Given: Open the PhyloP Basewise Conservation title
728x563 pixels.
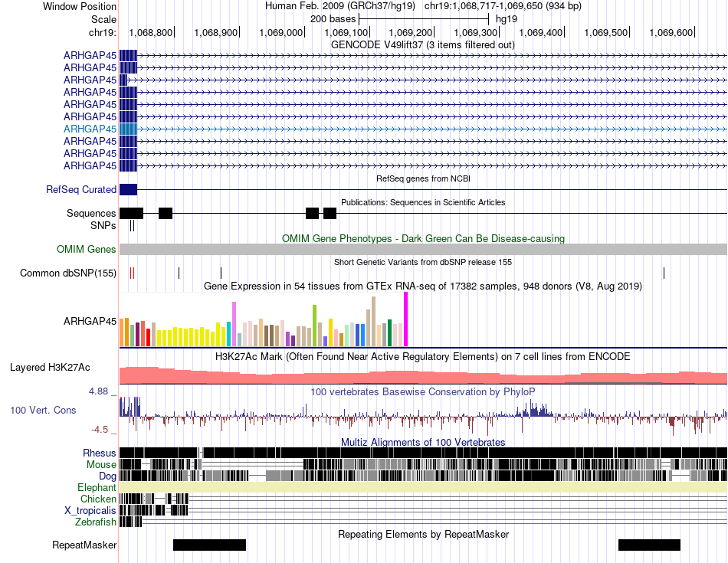Looking at the screenshot, I should [423, 391].
